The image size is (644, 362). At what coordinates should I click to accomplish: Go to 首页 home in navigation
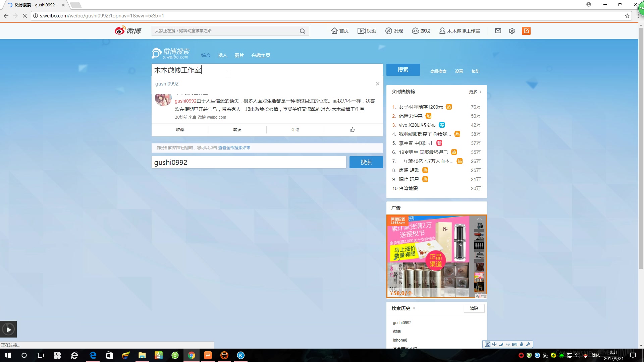tap(340, 31)
